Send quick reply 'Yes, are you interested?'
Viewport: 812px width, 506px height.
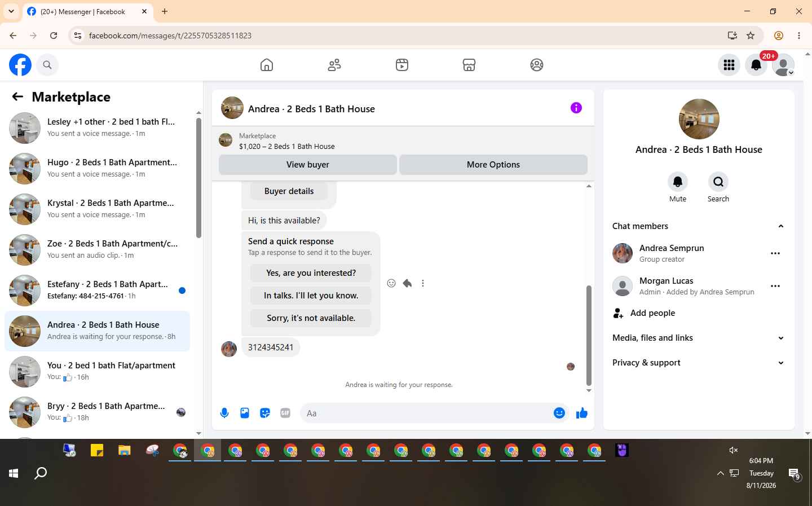311,273
